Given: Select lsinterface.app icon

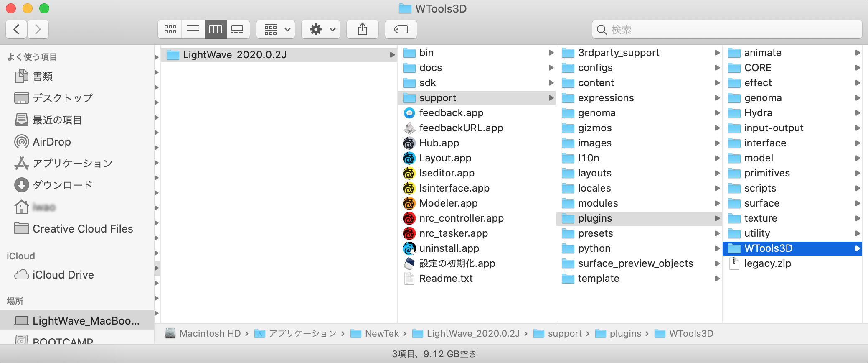Looking at the screenshot, I should (x=409, y=188).
